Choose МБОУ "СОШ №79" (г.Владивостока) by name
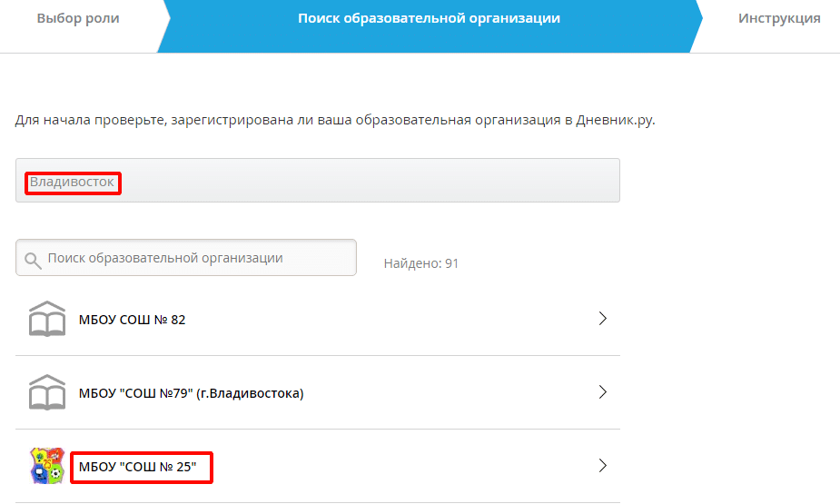 [191, 393]
